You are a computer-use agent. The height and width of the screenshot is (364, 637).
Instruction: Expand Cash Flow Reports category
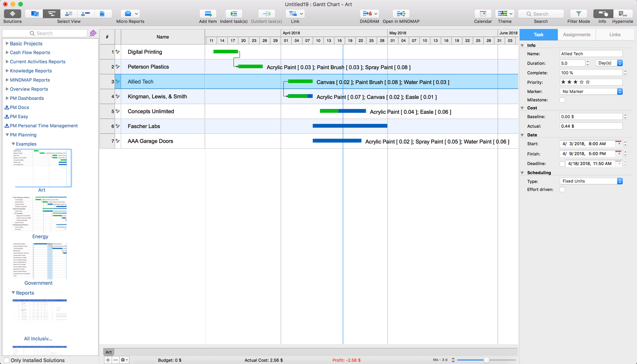point(7,53)
